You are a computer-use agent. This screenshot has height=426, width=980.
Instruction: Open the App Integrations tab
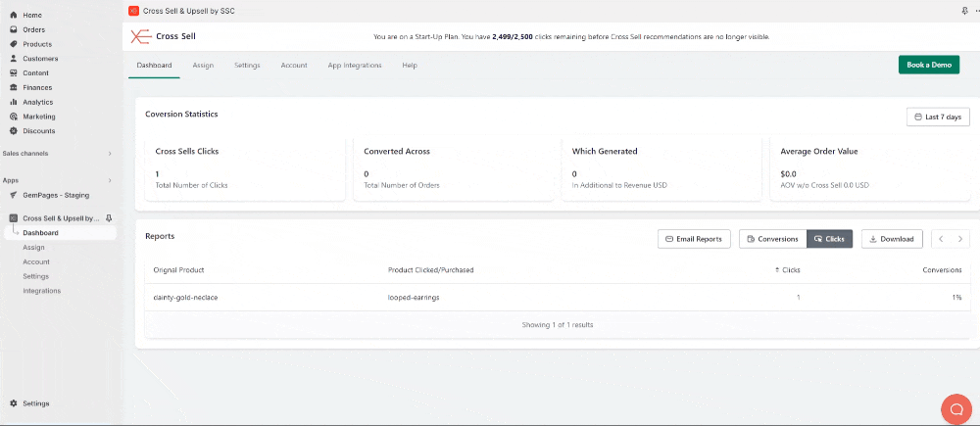(x=355, y=66)
